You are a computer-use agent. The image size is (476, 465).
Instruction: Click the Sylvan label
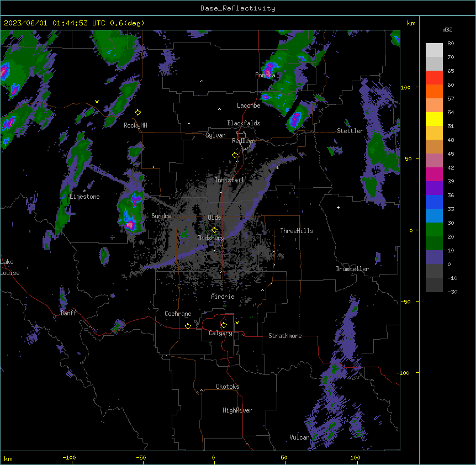215,135
